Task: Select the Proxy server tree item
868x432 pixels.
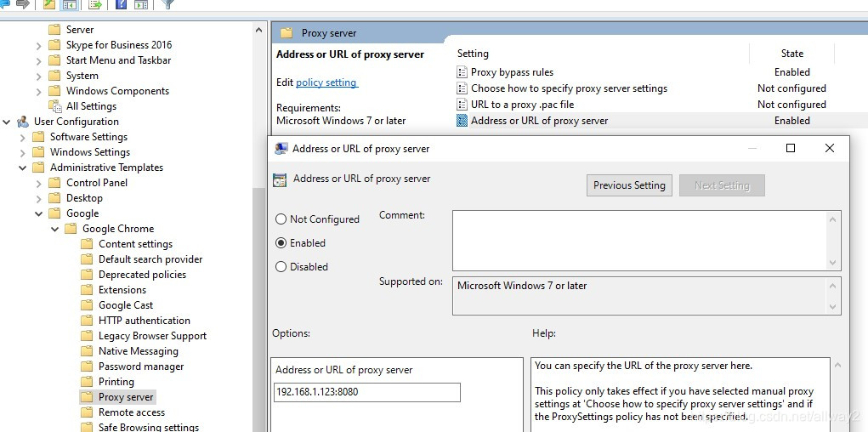Action: 126,397
